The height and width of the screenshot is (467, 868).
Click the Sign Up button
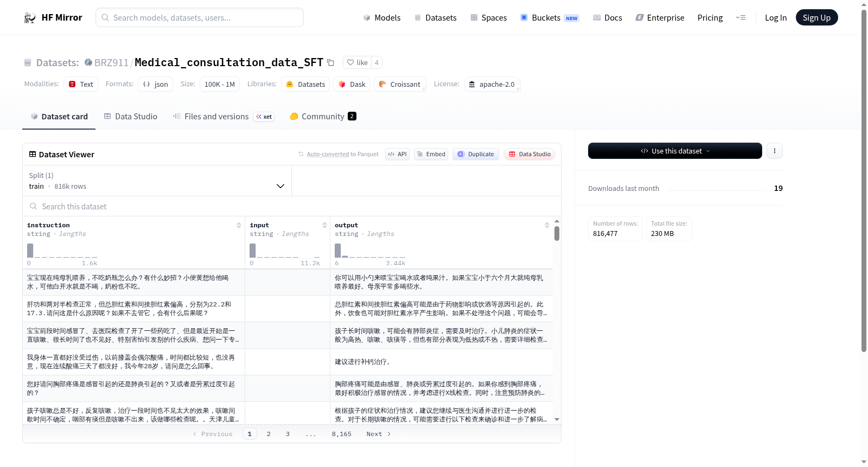816,17
